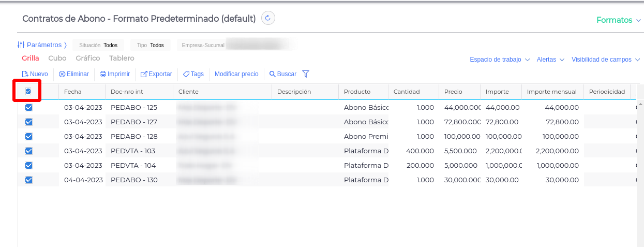Image resolution: width=644 pixels, height=247 pixels.
Task: Open the Alertas dropdown
Action: (550, 60)
